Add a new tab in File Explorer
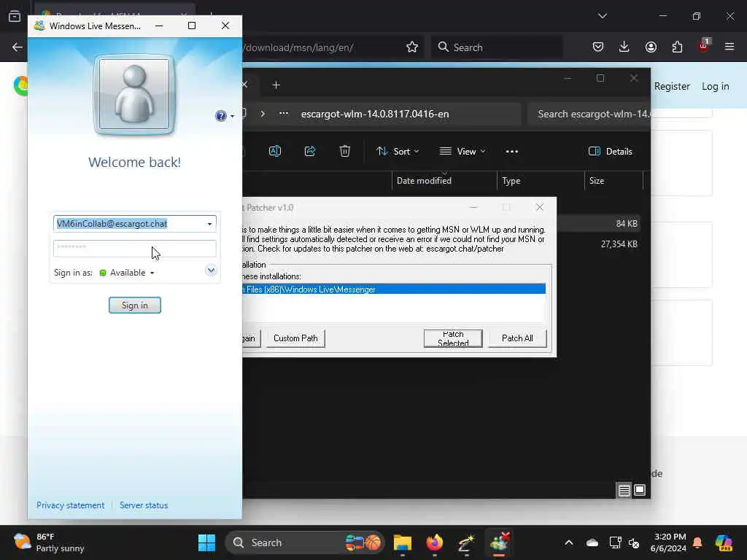 276,85
